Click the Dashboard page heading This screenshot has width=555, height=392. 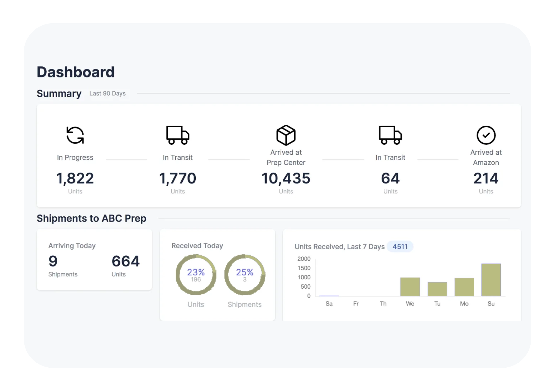point(76,72)
